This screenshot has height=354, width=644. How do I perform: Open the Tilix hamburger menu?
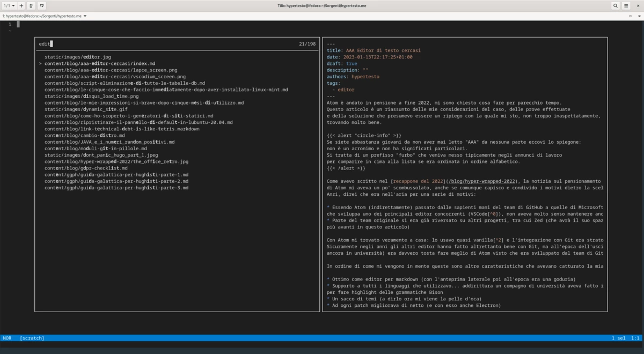tap(626, 5)
